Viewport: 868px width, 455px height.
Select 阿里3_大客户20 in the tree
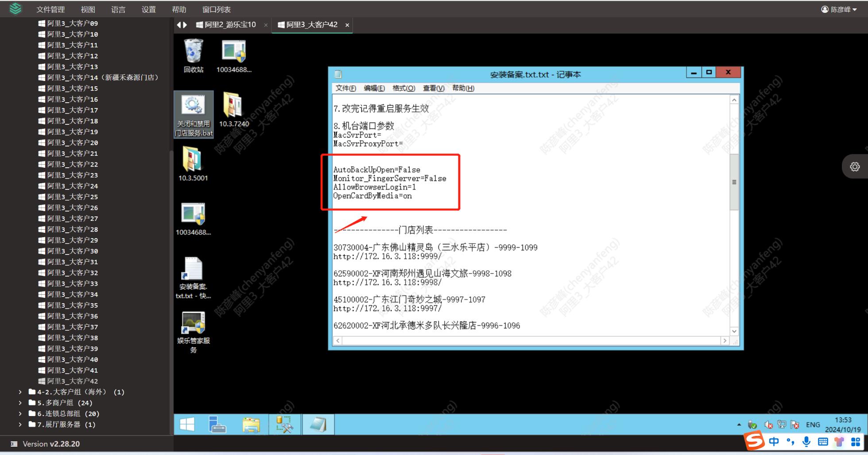tap(68, 143)
